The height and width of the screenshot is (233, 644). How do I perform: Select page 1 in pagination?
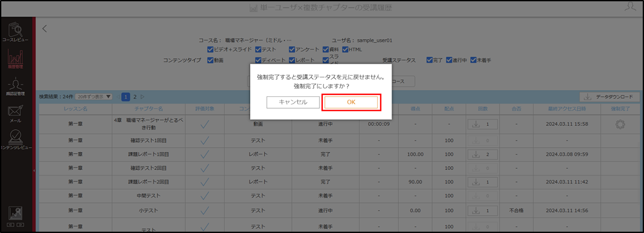point(126,97)
